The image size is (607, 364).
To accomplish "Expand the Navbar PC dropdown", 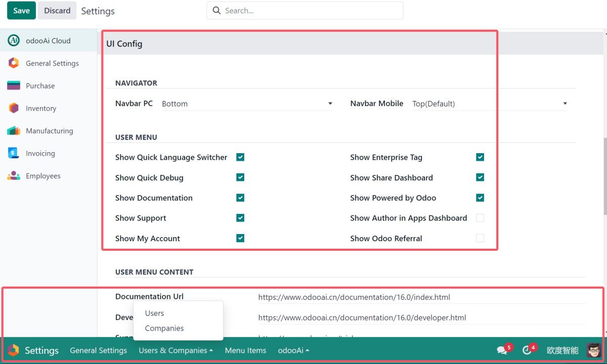I will click(x=247, y=104).
